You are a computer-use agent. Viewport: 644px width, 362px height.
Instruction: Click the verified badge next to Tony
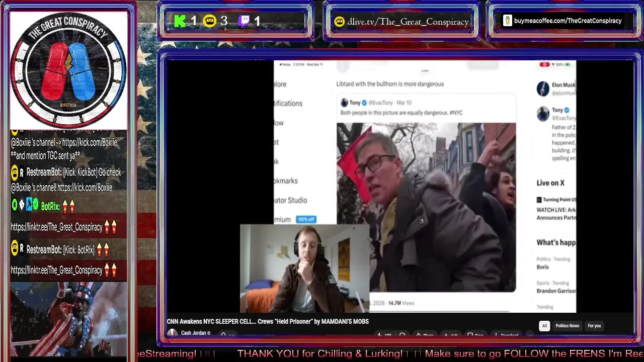(x=364, y=103)
